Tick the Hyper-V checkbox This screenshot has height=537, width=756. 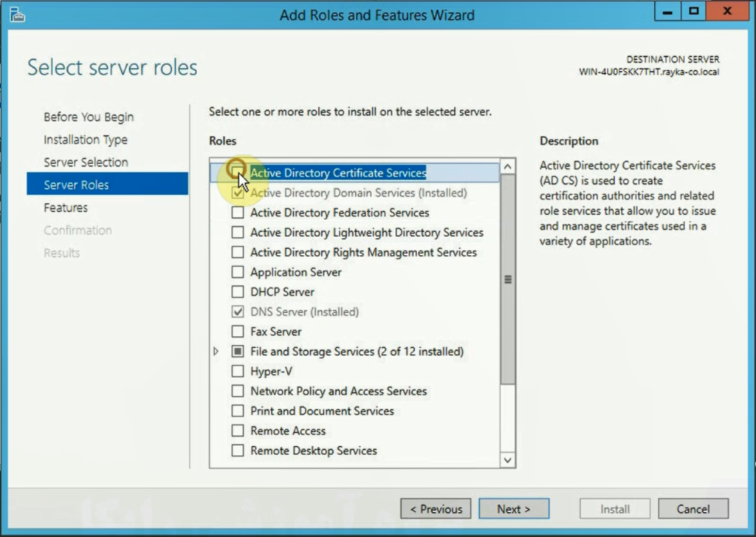pyautogui.click(x=238, y=371)
